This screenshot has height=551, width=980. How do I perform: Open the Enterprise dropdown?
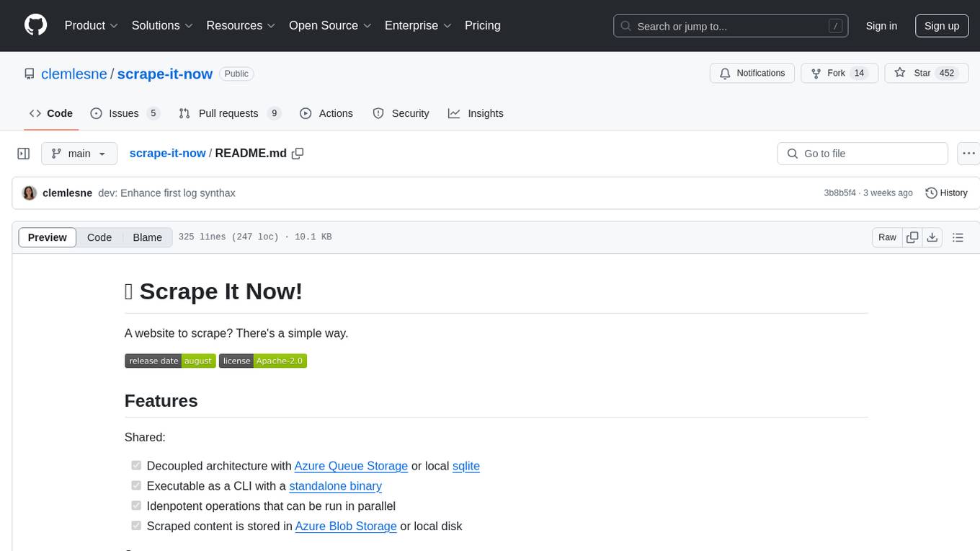pyautogui.click(x=418, y=25)
